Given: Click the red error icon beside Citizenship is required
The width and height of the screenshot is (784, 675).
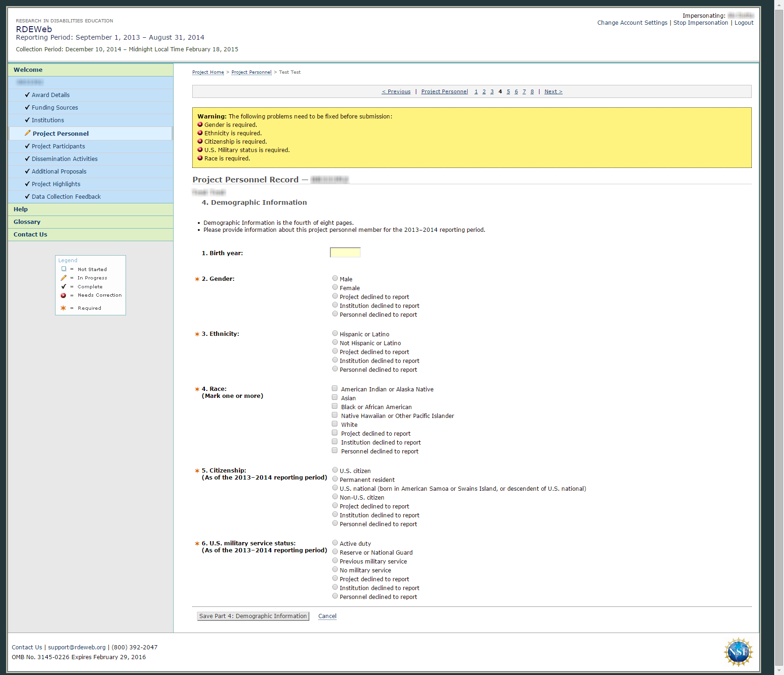Looking at the screenshot, I should point(200,141).
